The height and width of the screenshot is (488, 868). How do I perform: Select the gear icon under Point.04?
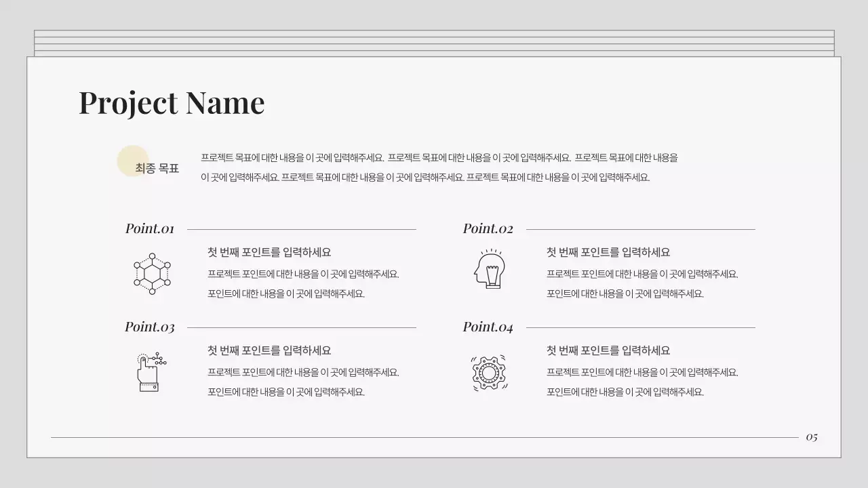pos(490,371)
